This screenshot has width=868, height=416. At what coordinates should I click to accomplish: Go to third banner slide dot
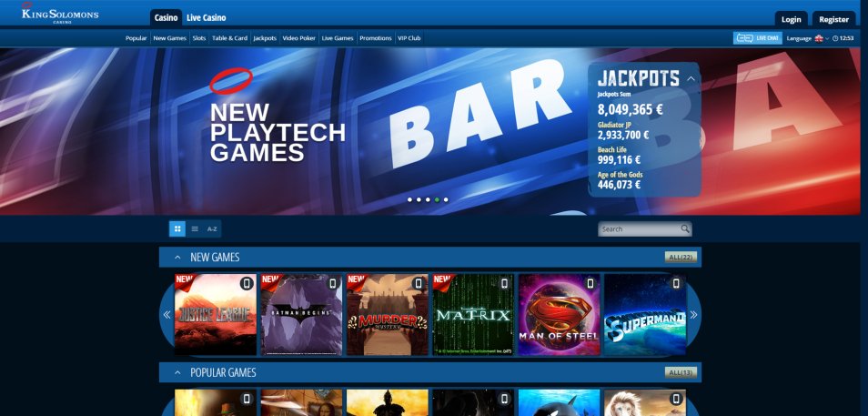pos(428,199)
